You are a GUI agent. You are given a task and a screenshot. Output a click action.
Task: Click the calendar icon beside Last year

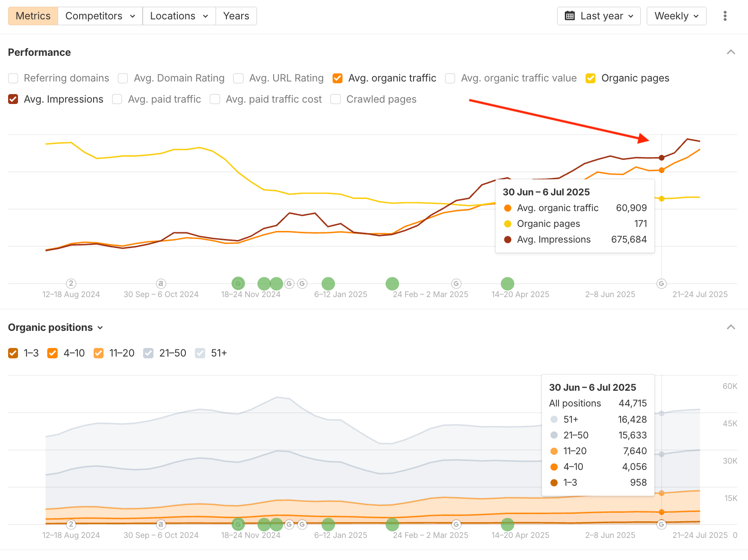tap(570, 16)
